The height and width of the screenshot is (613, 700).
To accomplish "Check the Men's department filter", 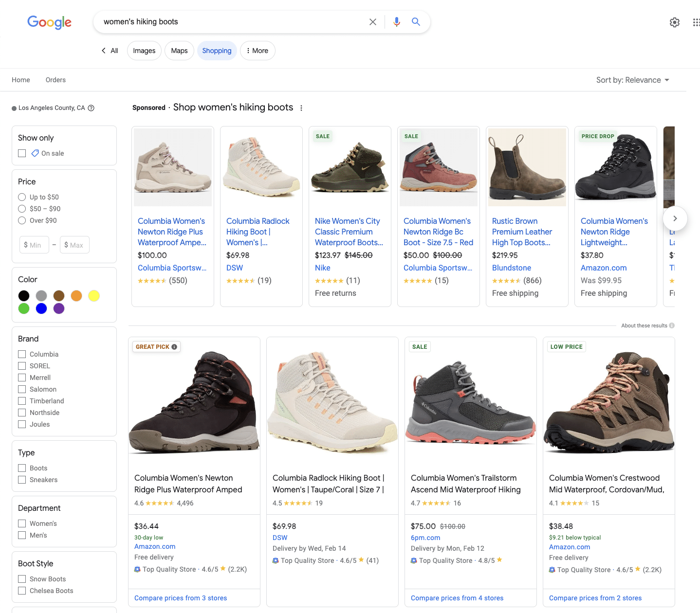I will (x=22, y=535).
